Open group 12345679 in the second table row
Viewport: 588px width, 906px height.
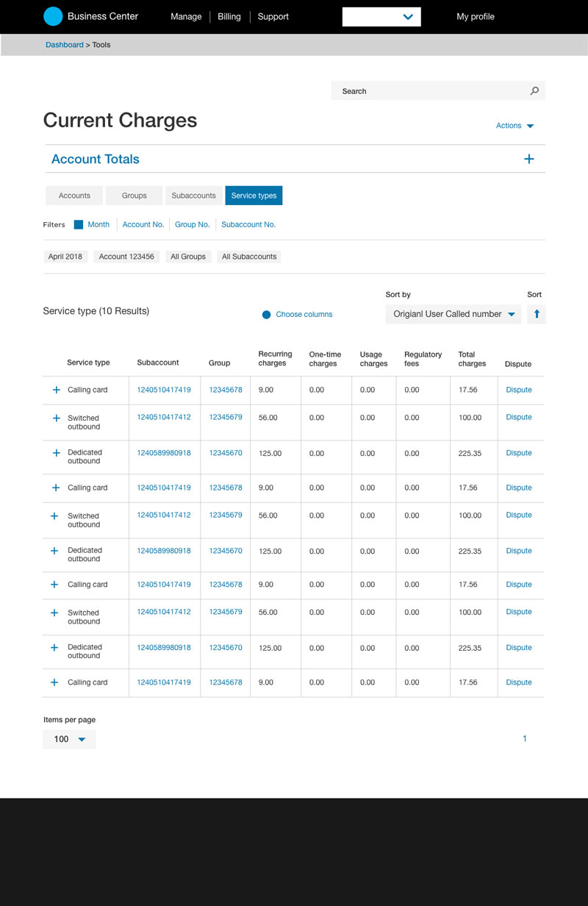coord(226,417)
